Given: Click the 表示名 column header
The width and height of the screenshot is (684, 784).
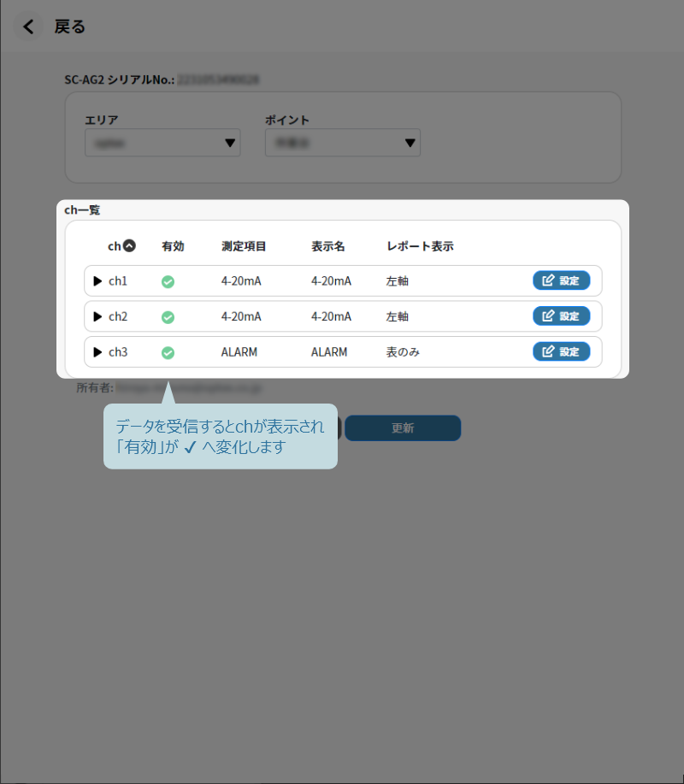Looking at the screenshot, I should click(x=328, y=246).
